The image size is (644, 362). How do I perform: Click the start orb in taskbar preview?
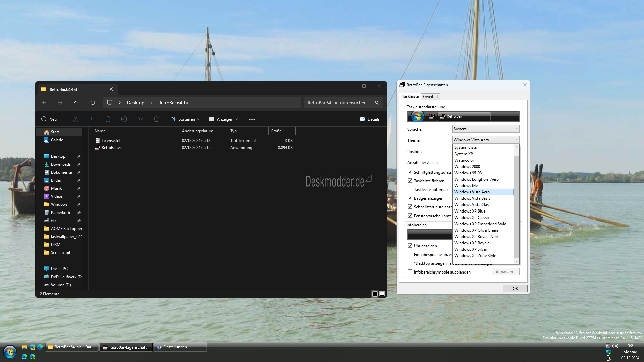pos(417,116)
